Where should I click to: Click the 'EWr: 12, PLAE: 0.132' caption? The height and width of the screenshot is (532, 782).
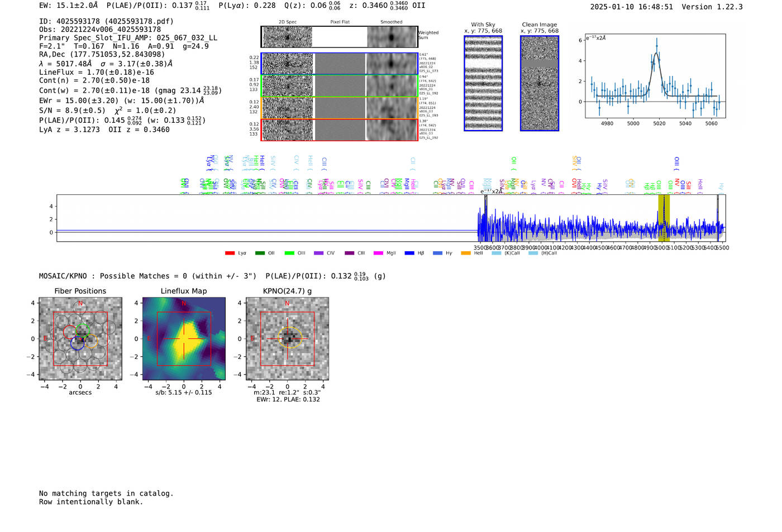point(288,399)
